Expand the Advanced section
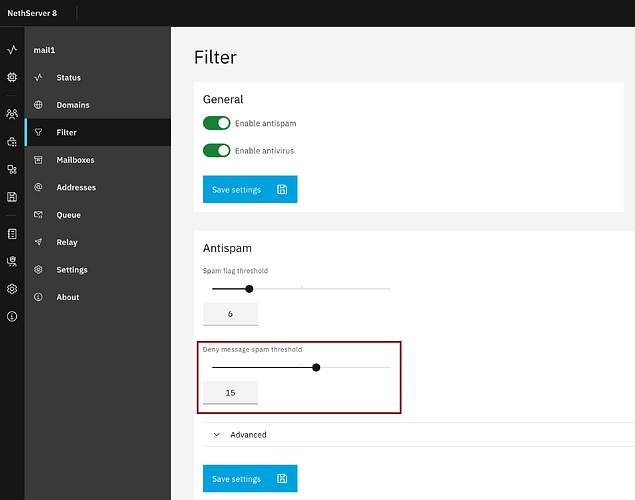 tap(419, 434)
